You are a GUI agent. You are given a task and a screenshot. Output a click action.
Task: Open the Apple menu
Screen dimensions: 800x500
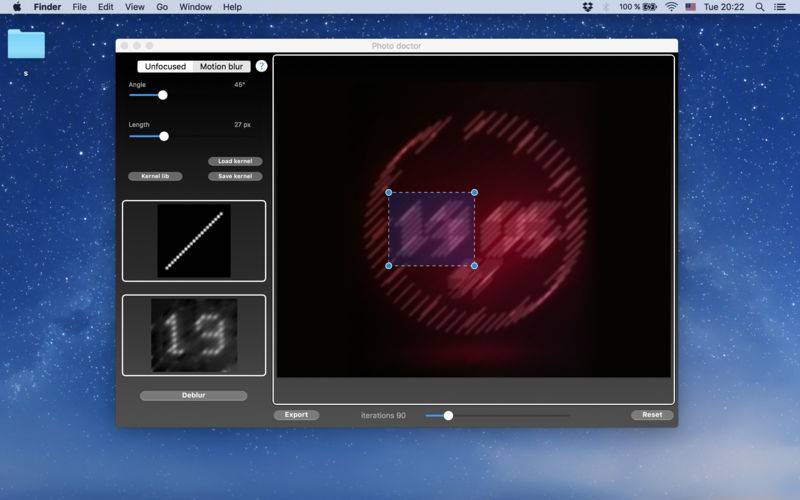pyautogui.click(x=16, y=7)
